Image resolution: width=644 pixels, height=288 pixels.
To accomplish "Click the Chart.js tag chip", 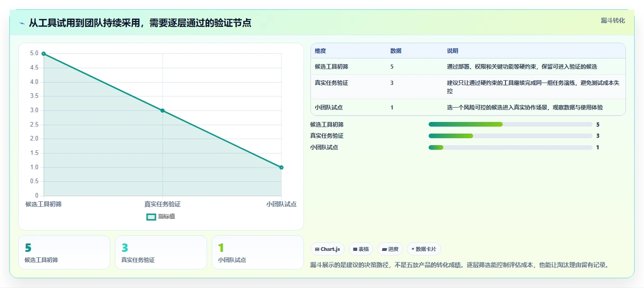I will (x=327, y=249).
